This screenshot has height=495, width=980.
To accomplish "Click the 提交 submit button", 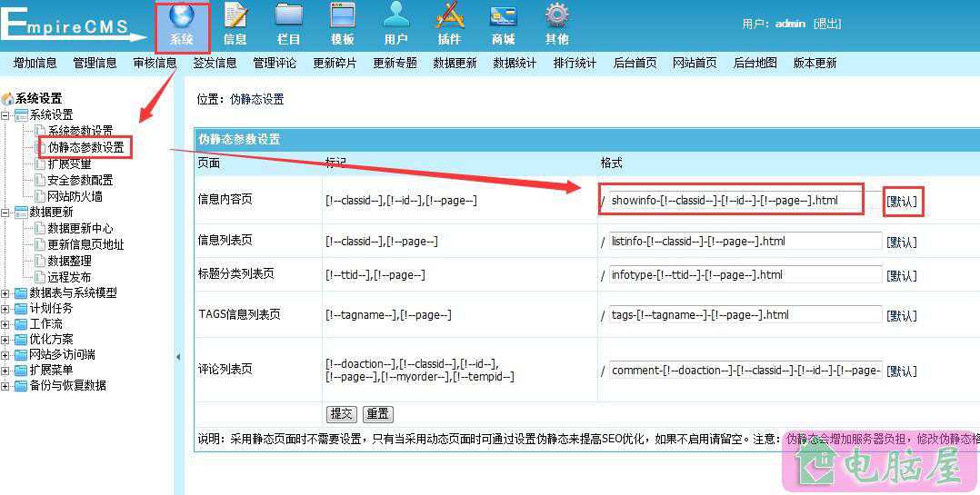I will (342, 414).
